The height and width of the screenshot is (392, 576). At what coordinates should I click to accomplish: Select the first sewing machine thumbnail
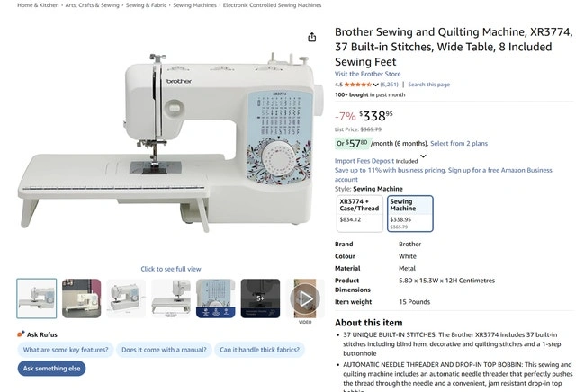click(37, 298)
